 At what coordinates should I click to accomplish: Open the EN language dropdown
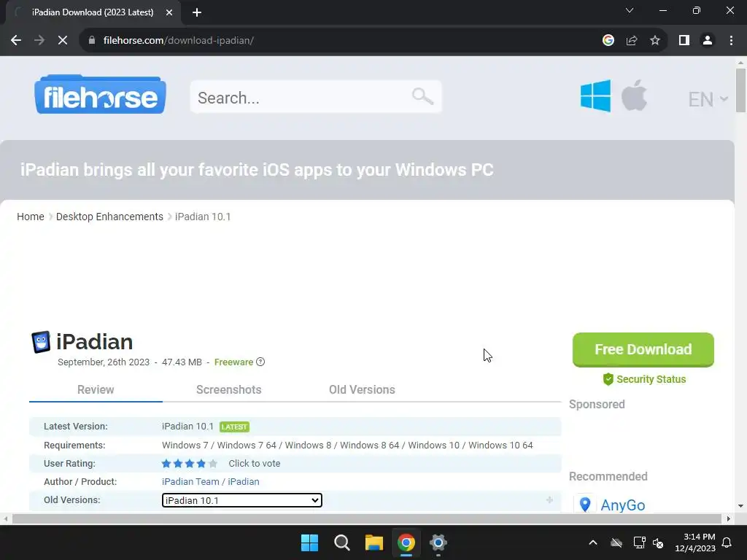click(x=708, y=99)
